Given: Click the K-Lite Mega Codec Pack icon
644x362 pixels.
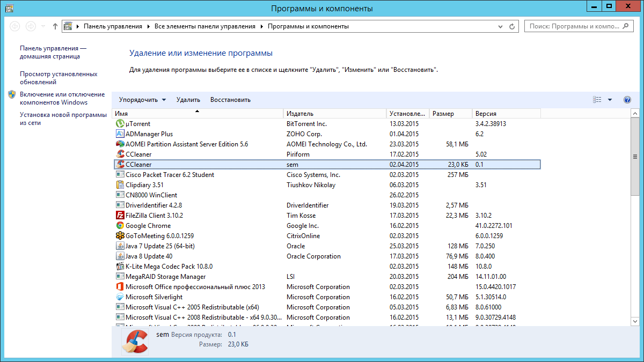Looking at the screenshot, I should 120,267.
